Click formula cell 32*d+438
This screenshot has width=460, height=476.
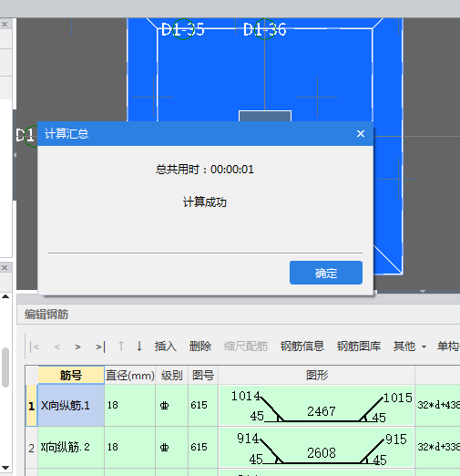tap(437, 406)
